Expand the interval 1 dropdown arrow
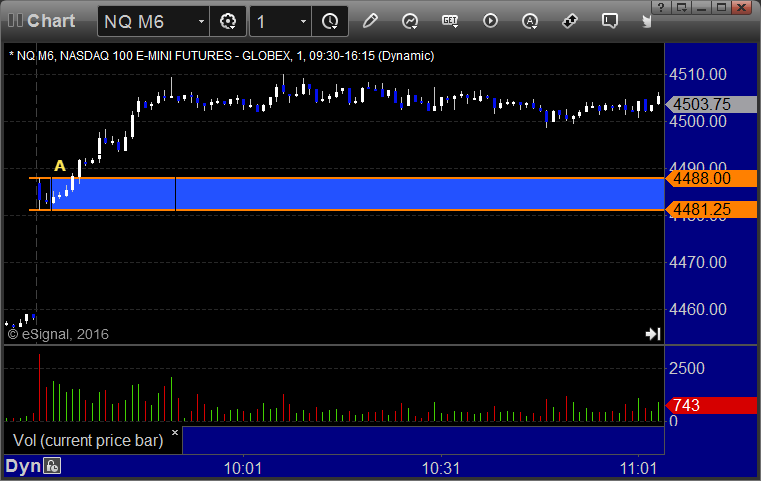 pos(303,21)
